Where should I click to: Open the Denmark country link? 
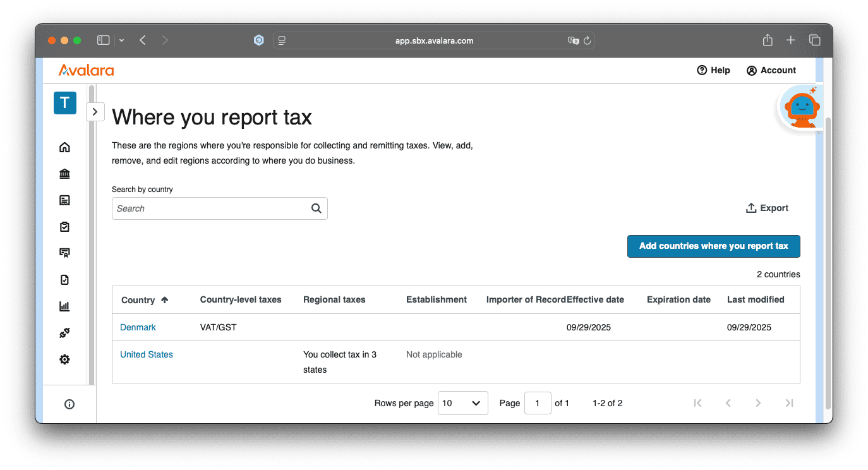(x=138, y=327)
